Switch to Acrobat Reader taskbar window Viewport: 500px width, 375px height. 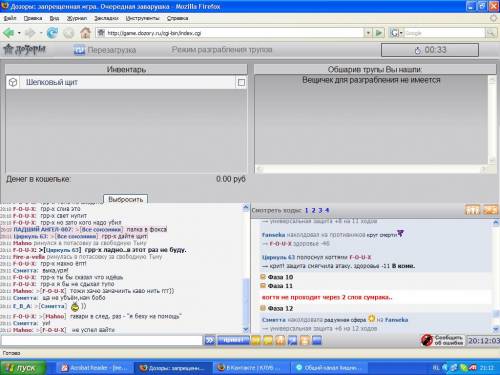tap(94, 368)
